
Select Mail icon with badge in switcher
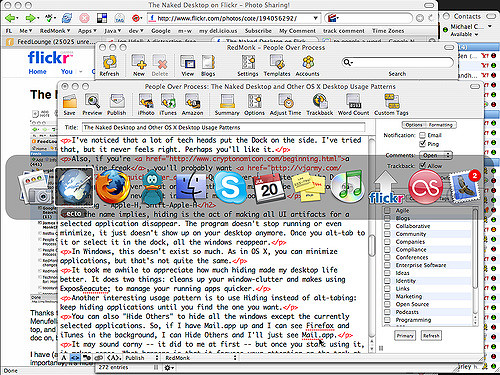[464, 187]
